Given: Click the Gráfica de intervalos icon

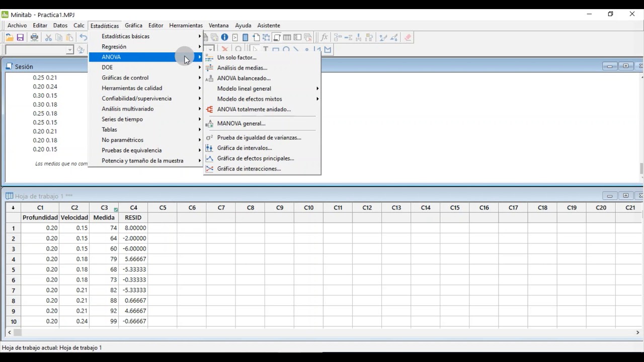Looking at the screenshot, I should [209, 148].
